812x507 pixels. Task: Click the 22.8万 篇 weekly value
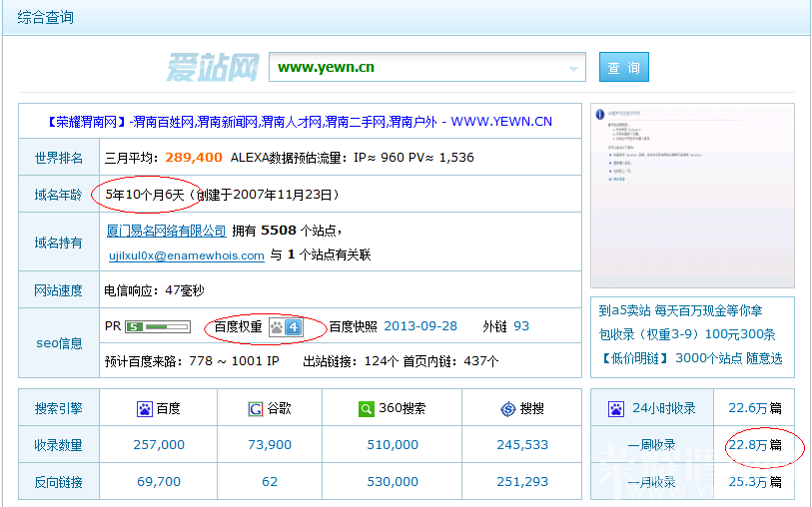755,445
